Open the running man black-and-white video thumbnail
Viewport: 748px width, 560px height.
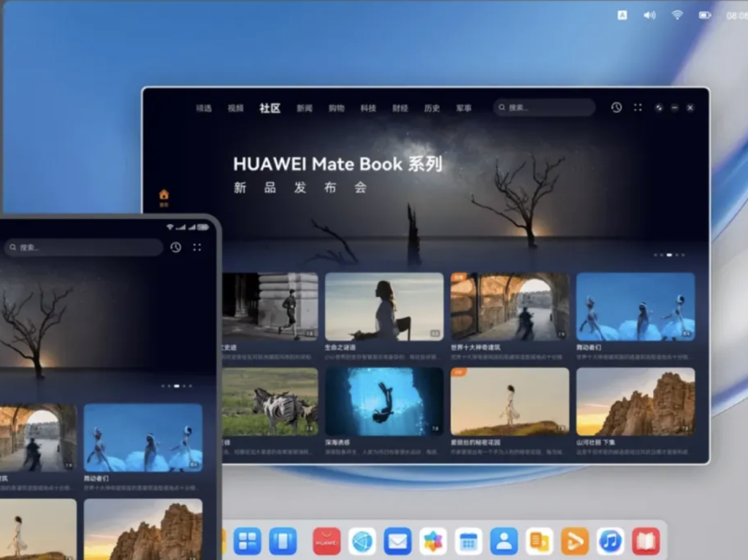[270, 306]
